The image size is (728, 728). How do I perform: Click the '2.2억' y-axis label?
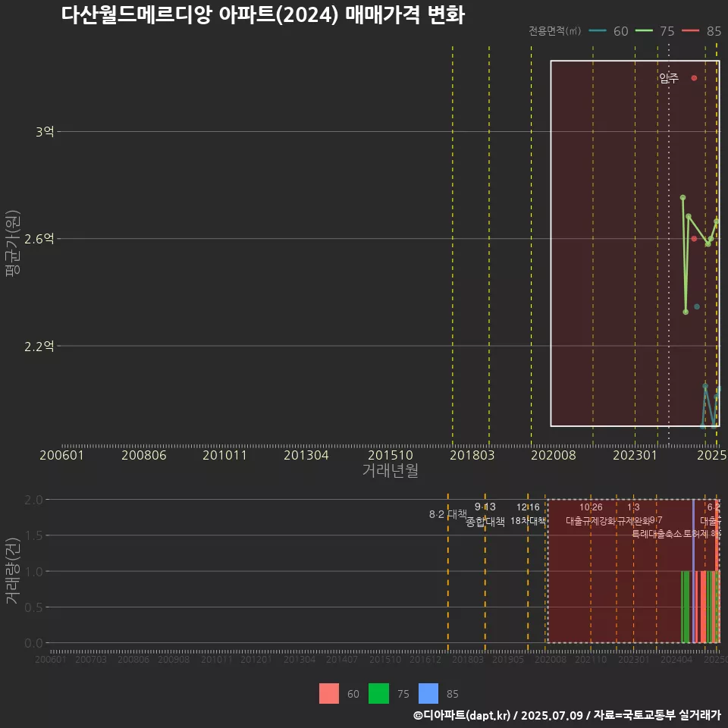(39, 346)
